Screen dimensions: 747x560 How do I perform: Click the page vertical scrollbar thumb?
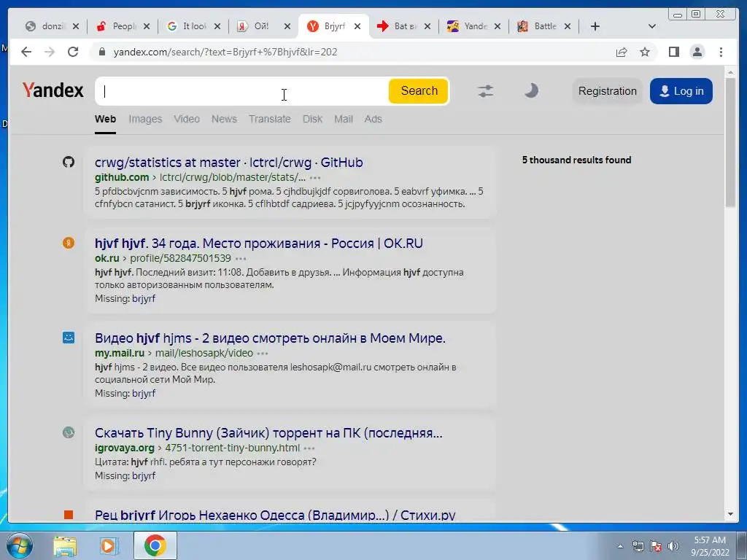point(731,142)
